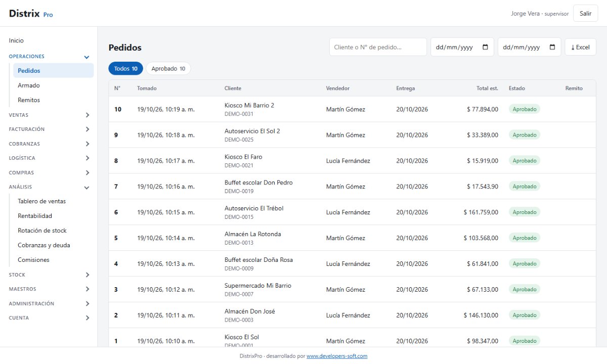The image size is (607, 364).
Task: Open order for Supermercado Mi Barrio
Action: pyautogui.click(x=352, y=290)
